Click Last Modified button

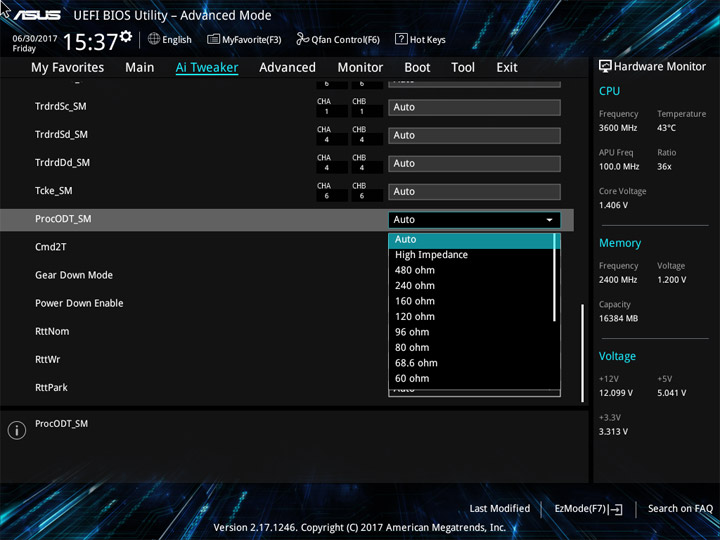[500, 508]
